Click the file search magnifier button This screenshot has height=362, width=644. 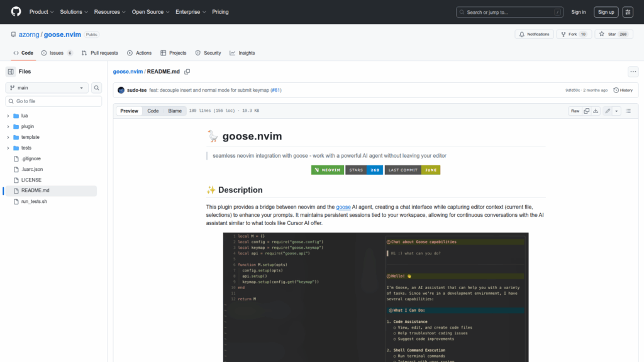(x=97, y=88)
